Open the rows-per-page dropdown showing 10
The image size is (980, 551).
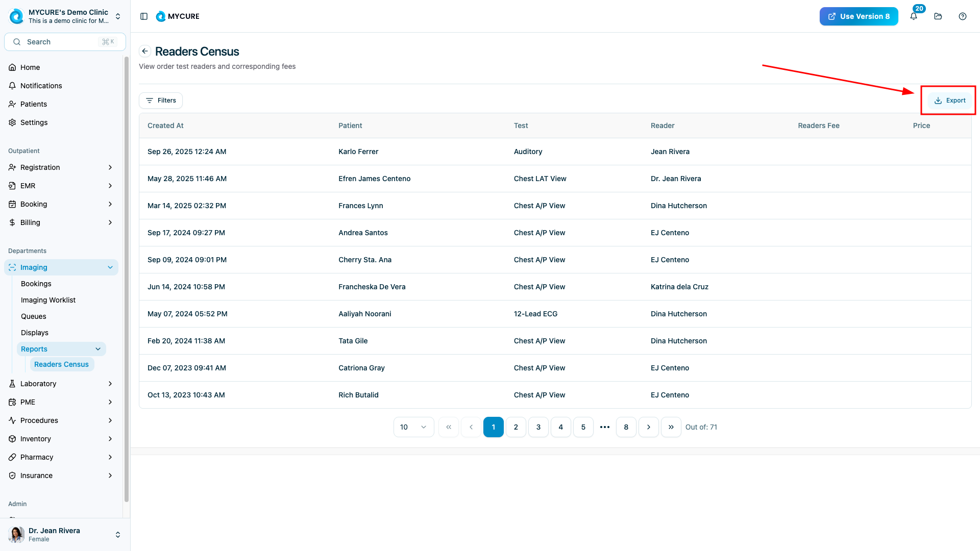(413, 427)
